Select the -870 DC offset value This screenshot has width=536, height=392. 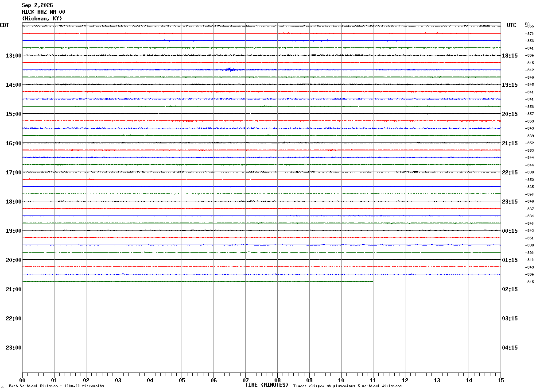[x=529, y=34]
